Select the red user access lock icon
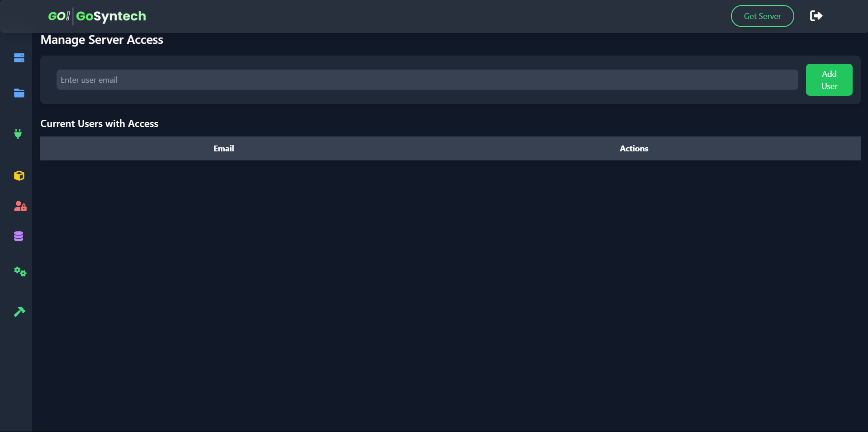868x432 pixels. pyautogui.click(x=20, y=207)
